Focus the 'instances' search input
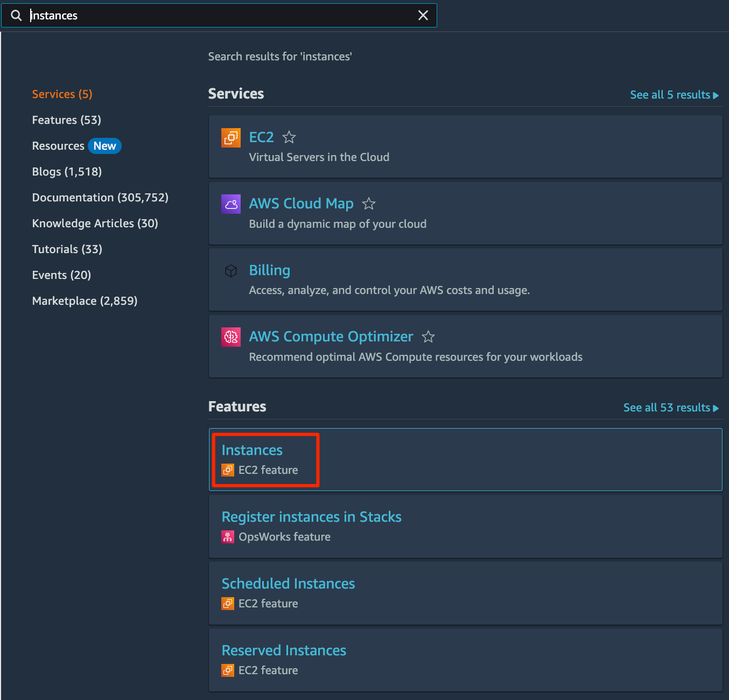This screenshot has height=700, width=729. pyautogui.click(x=219, y=16)
